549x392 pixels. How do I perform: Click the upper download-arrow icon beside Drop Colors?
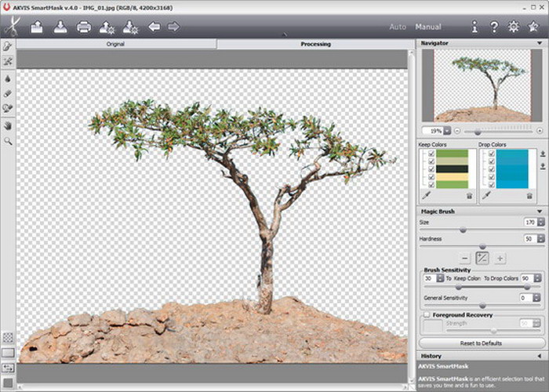click(x=543, y=154)
